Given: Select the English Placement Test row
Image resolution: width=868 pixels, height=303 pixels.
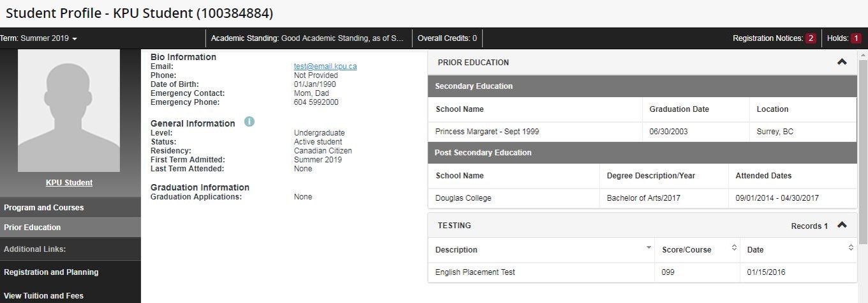Looking at the screenshot, I should 475,272.
